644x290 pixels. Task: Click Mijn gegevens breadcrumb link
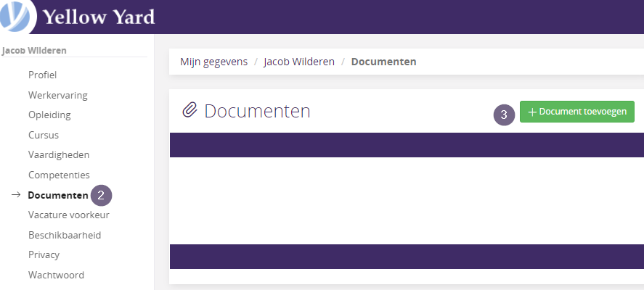click(214, 62)
